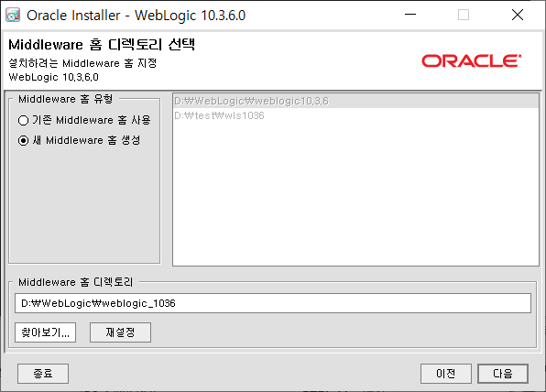Focus the Middleware 홈 디렉토리 path field

tap(273, 303)
